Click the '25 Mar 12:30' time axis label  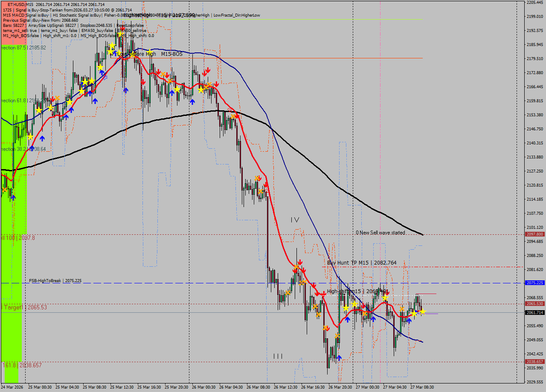pos(122,387)
